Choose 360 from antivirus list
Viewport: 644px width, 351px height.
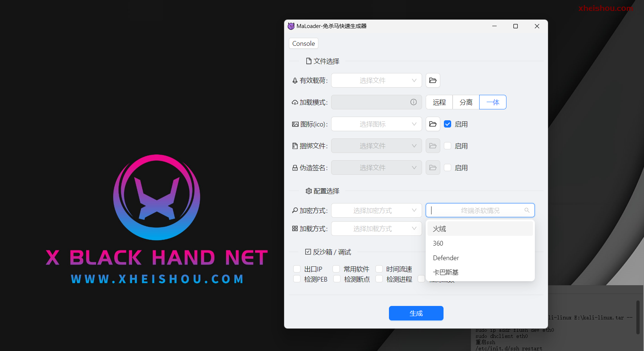[480, 243]
